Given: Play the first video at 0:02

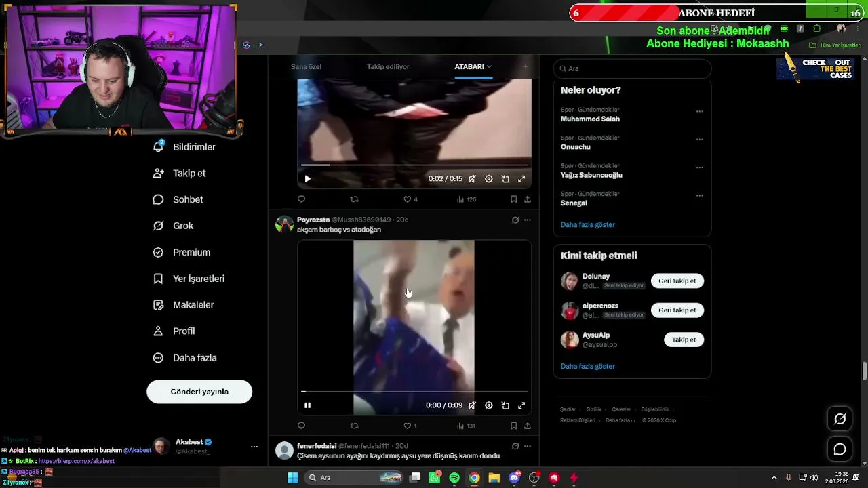Looking at the screenshot, I should (x=307, y=179).
